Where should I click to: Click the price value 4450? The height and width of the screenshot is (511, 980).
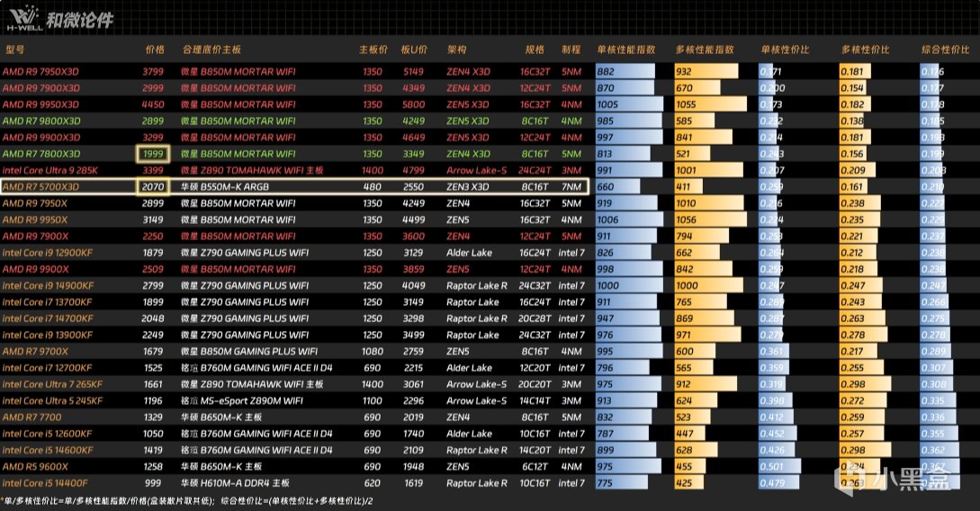pyautogui.click(x=152, y=104)
